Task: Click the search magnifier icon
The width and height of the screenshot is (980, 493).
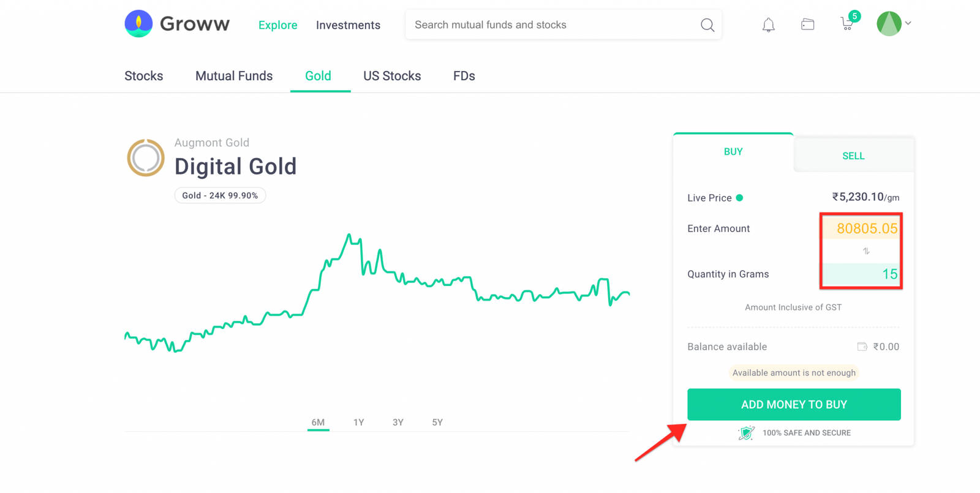Action: tap(707, 25)
